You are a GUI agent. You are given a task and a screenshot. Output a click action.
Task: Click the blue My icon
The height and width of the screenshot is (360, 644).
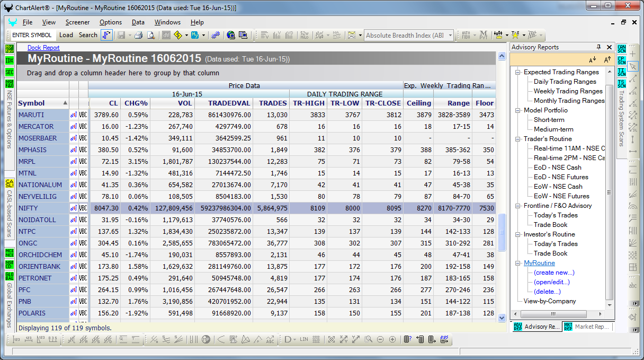click(195, 36)
